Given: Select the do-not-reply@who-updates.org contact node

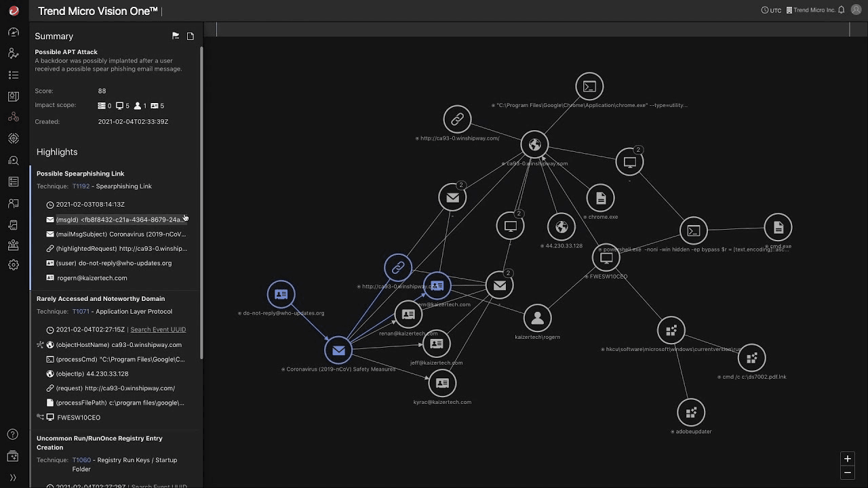Looking at the screenshot, I should coord(281,294).
